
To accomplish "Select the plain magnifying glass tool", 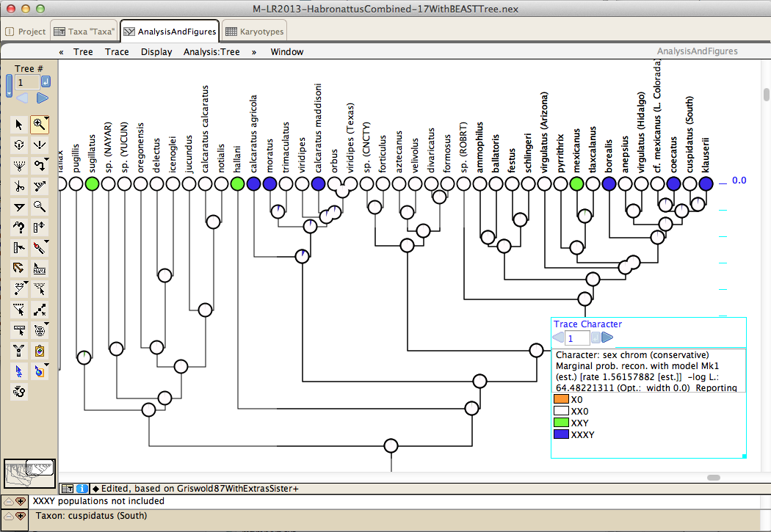I will (x=40, y=207).
